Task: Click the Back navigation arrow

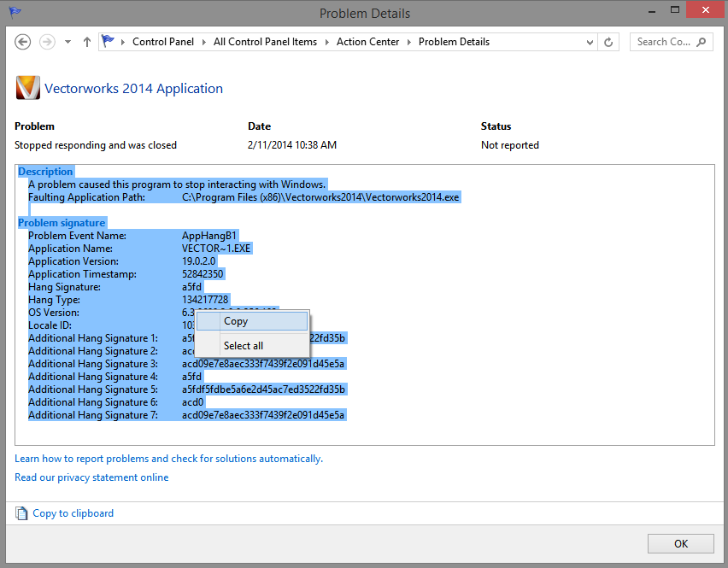Action: pos(23,42)
